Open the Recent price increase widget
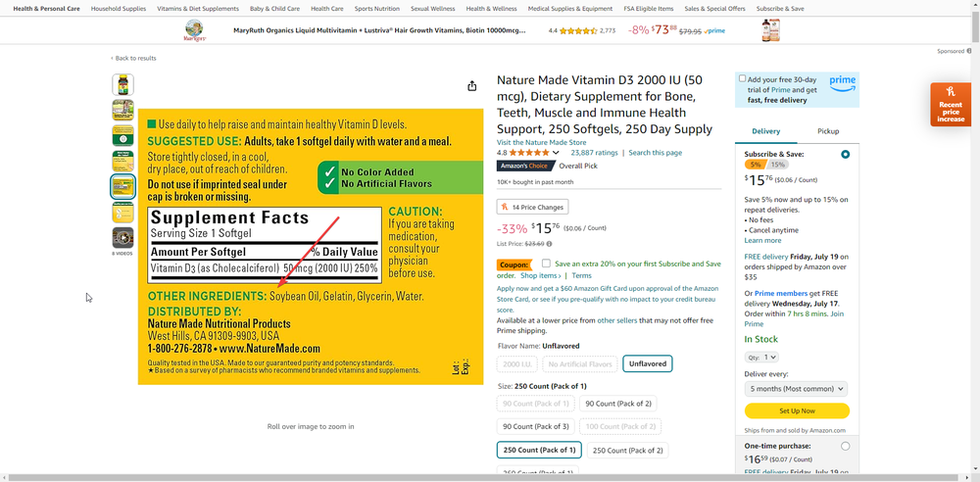 [x=951, y=105]
